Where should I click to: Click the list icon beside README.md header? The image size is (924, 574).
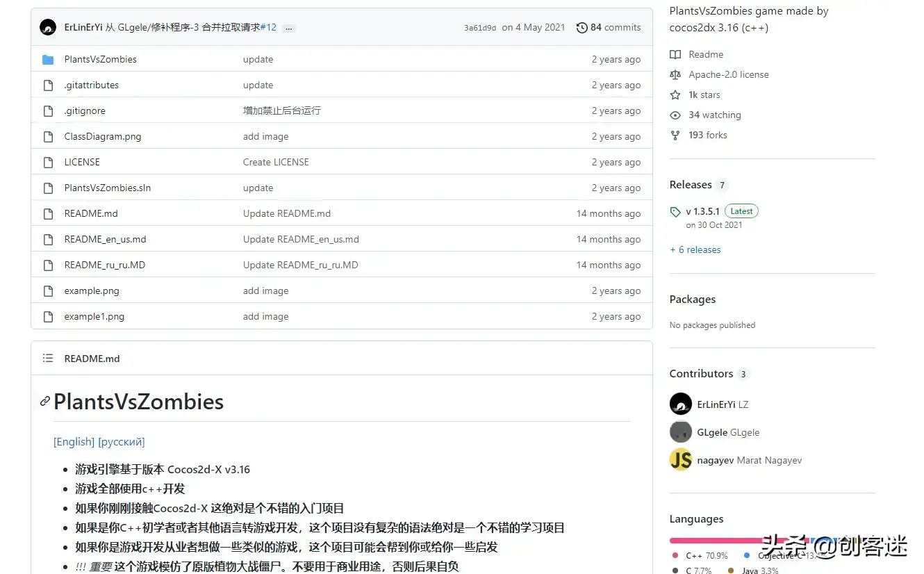click(48, 358)
